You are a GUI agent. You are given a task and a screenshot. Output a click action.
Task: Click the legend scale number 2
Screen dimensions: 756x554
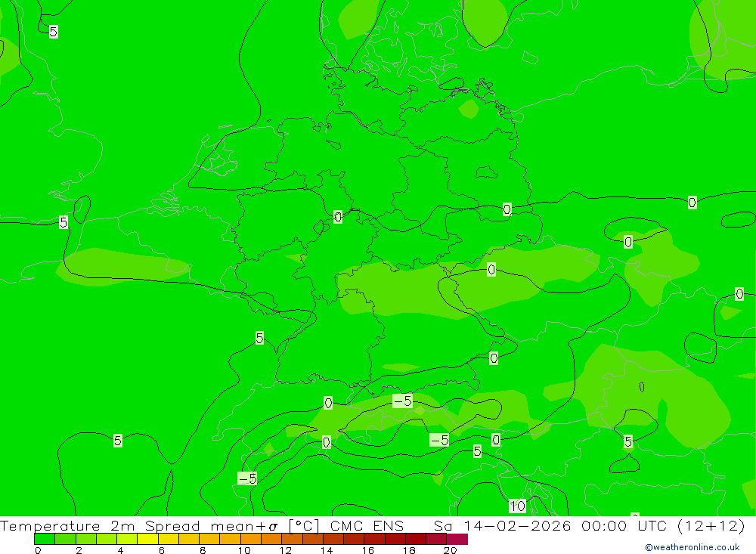pyautogui.click(x=79, y=550)
